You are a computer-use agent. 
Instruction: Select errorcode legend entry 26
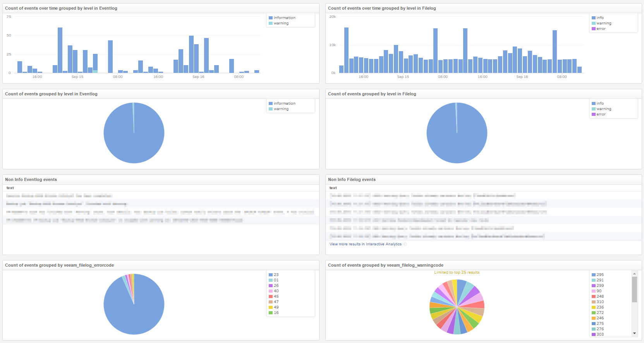click(274, 286)
